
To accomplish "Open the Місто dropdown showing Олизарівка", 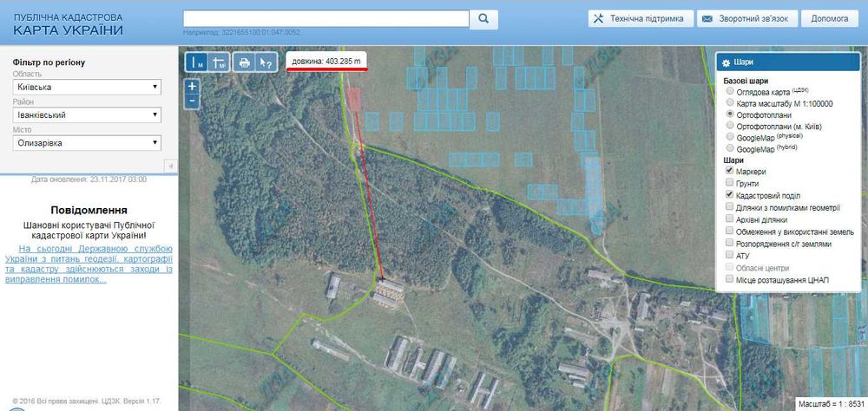I will point(87,143).
